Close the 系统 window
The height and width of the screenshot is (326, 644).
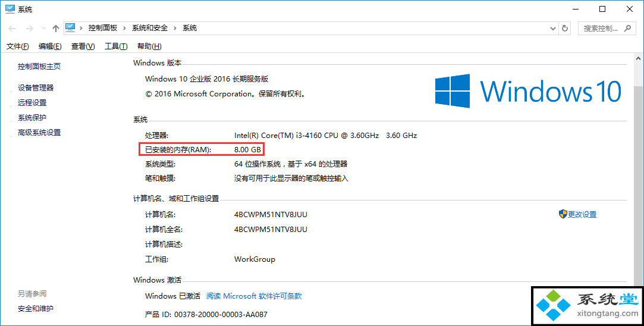[x=629, y=9]
